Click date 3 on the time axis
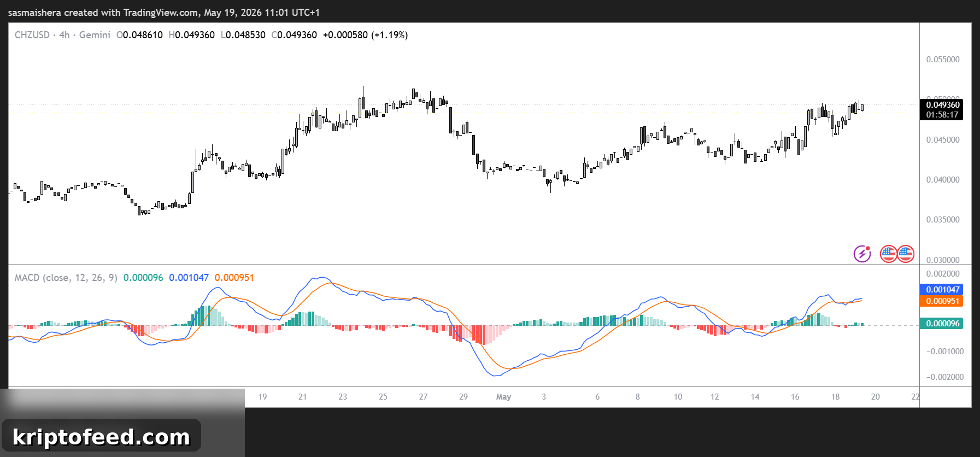Screen dimensions: 980x457 (544, 397)
